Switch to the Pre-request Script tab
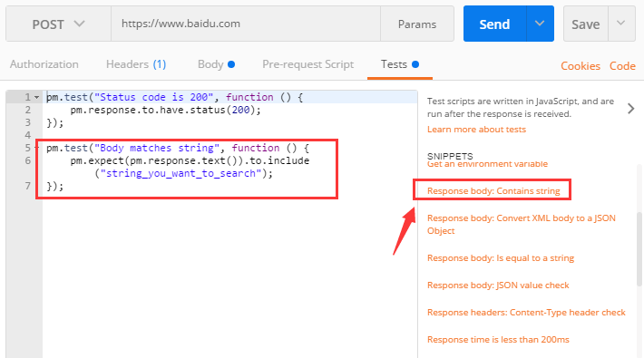Screen dimensions: 644x358 [307, 64]
